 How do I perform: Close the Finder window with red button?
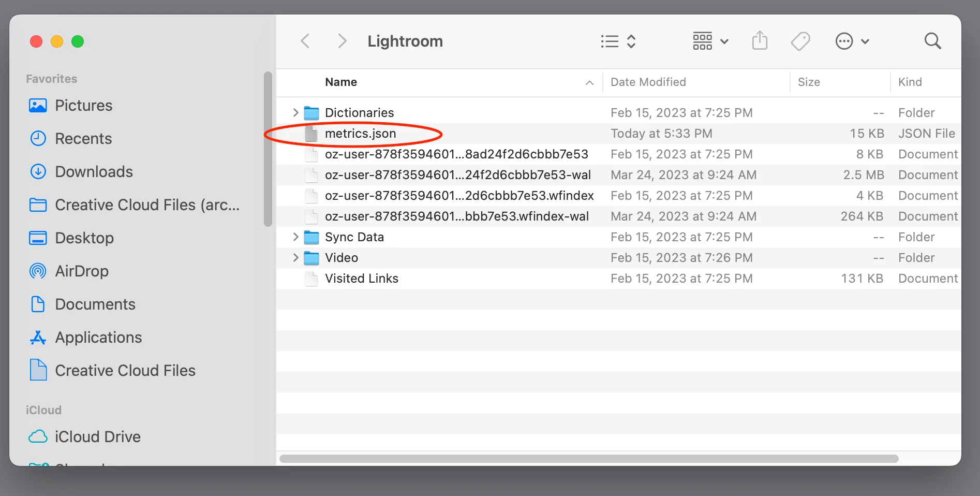coord(36,41)
